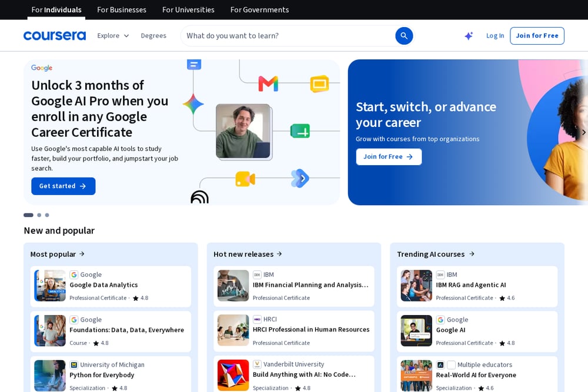Click the New and popular heading
The width and height of the screenshot is (588, 392).
pyautogui.click(x=59, y=230)
